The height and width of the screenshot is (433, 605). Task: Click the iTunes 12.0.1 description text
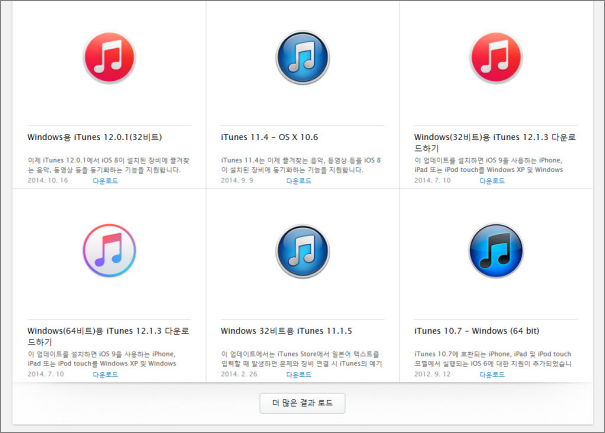[108, 165]
